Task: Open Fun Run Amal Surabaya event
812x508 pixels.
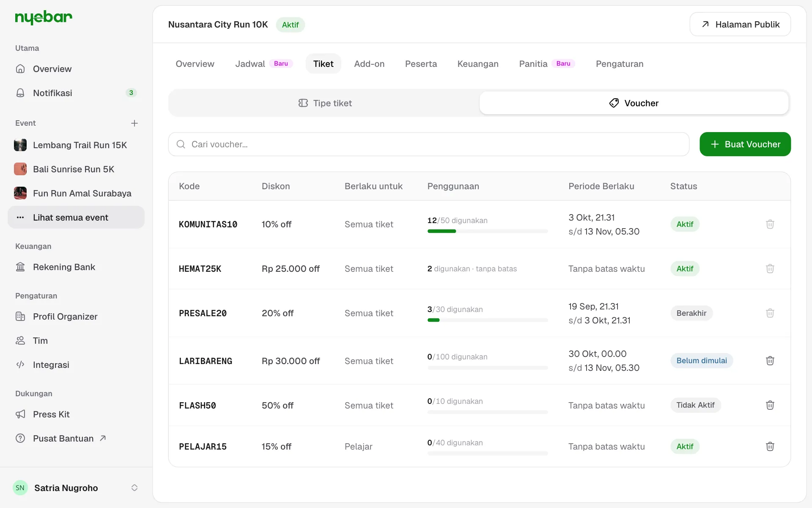Action: [x=76, y=193]
